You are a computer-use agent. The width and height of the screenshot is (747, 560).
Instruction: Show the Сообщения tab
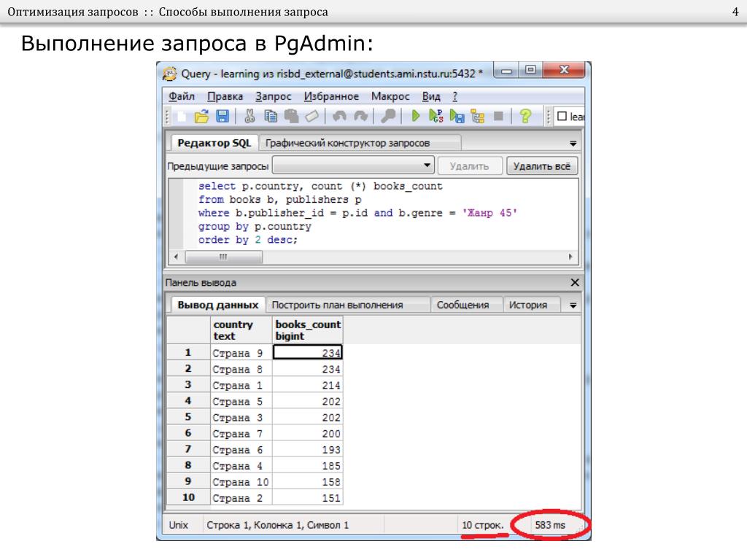467,305
